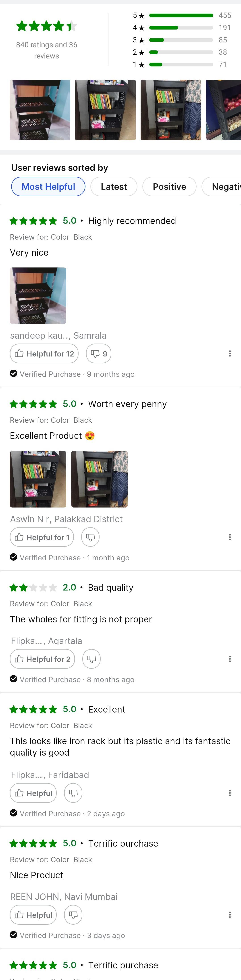Open more options for Highly recommended review
Image resolution: width=241 pixels, height=980 pixels.
(x=230, y=353)
